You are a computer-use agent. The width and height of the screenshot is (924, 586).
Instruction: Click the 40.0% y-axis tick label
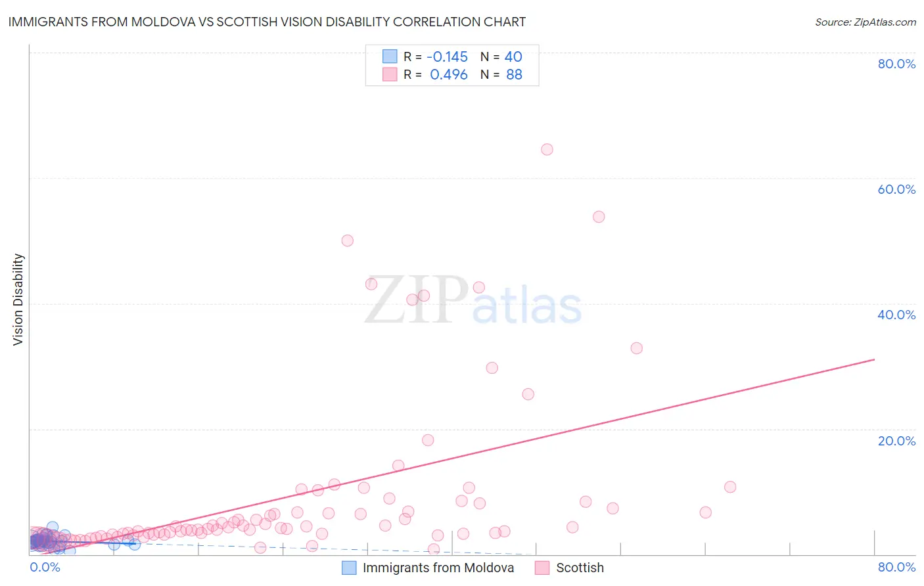pos(896,315)
